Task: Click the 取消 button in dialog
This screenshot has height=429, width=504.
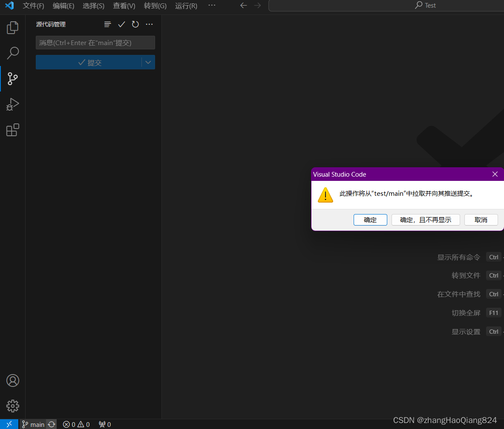Action: point(481,220)
